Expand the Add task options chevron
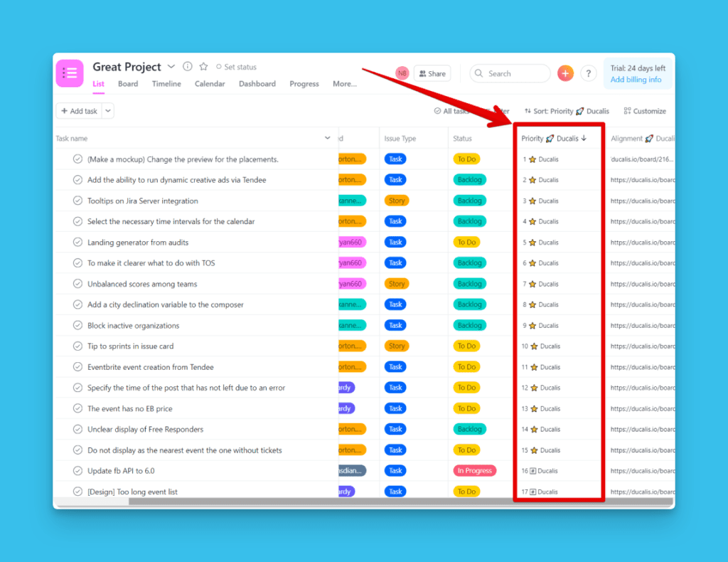Image resolution: width=728 pixels, height=562 pixels. tap(109, 111)
